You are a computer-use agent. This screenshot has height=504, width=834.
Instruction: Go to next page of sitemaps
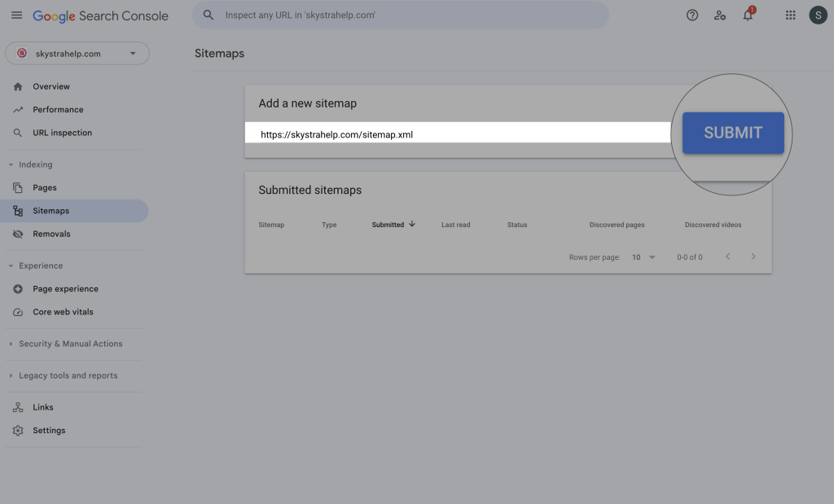coord(753,257)
